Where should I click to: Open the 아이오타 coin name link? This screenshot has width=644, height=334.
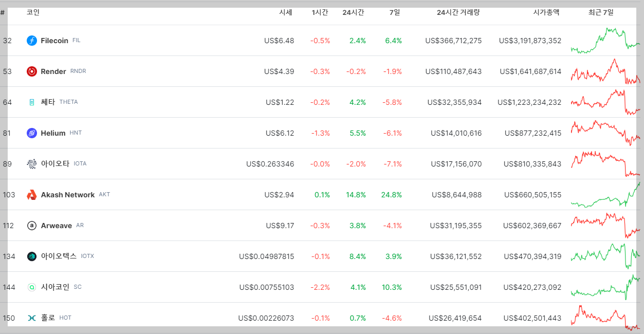tap(56, 164)
